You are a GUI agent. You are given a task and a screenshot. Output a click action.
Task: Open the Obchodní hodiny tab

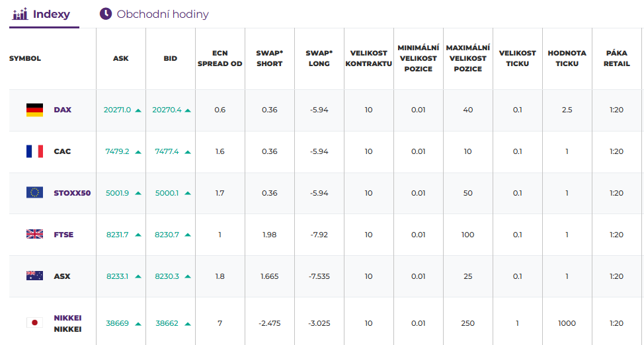(x=162, y=14)
